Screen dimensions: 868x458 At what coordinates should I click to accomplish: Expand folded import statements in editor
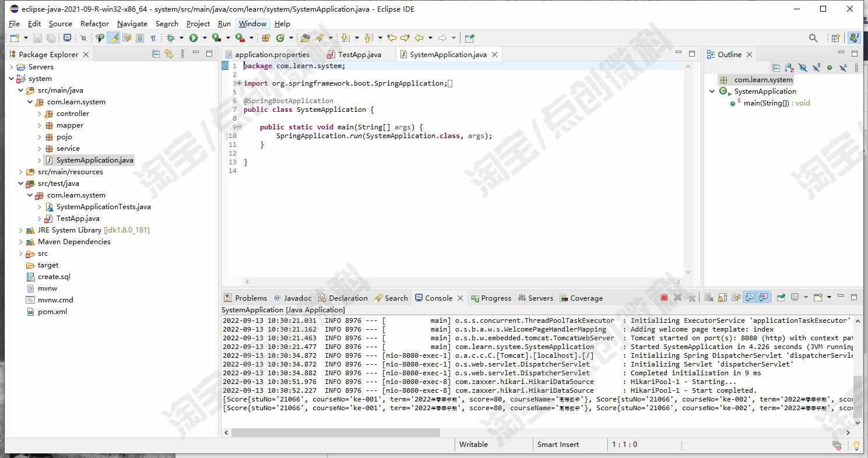pos(238,83)
